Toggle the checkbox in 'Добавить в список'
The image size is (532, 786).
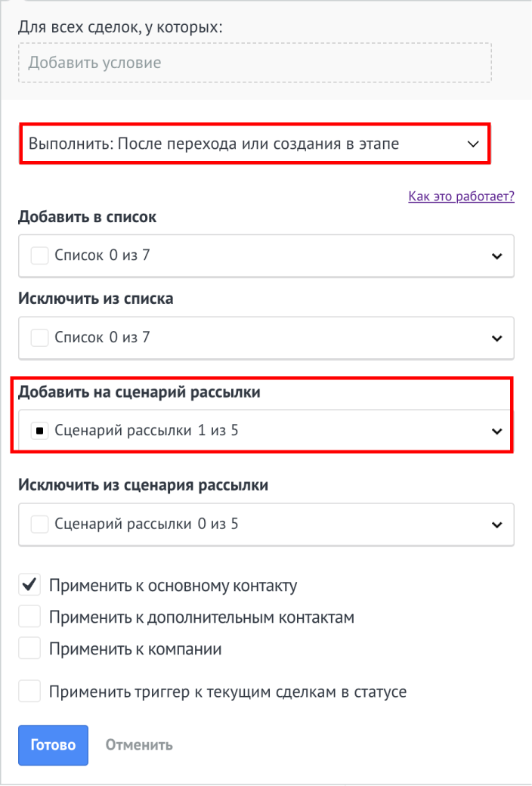click(39, 255)
